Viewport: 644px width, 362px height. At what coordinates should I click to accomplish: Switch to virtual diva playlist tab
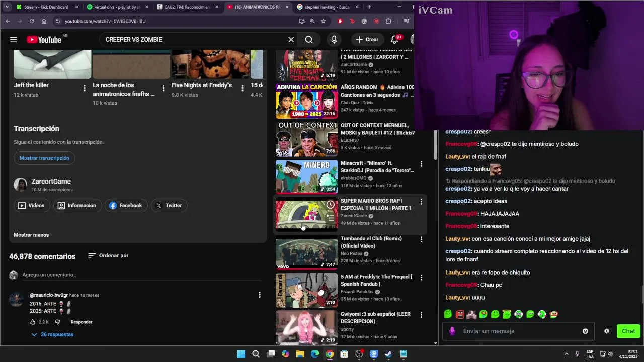117,7
